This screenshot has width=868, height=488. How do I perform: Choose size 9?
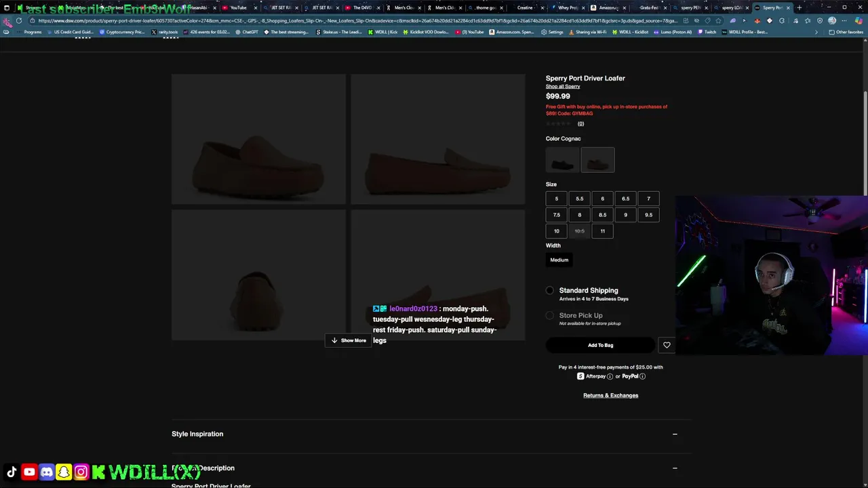click(x=625, y=215)
